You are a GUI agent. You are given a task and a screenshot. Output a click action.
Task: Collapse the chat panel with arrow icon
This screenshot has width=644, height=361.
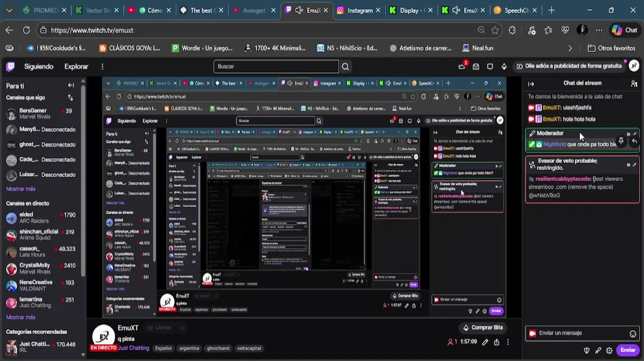click(531, 84)
